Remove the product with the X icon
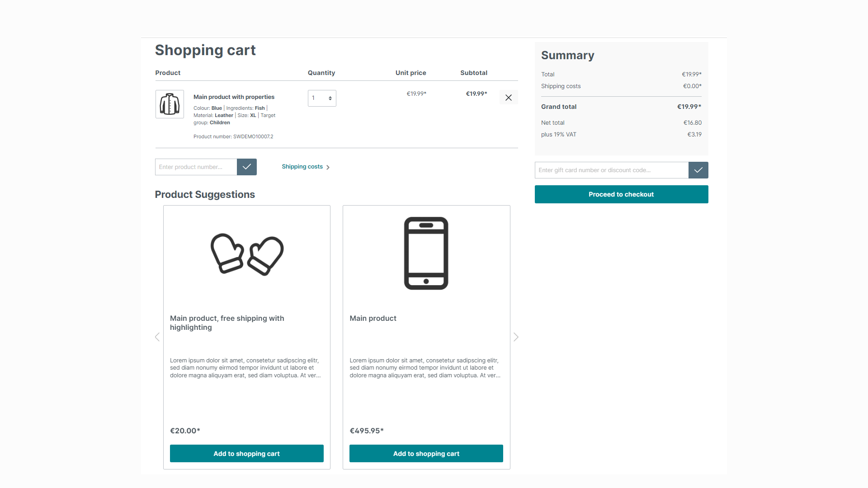The image size is (868, 488). pos(509,98)
